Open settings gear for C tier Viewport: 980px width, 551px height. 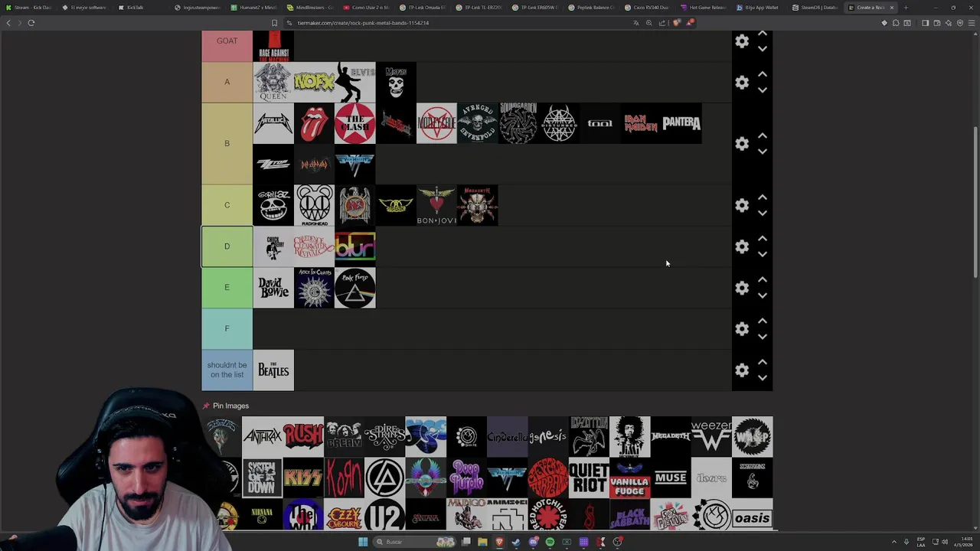click(742, 205)
